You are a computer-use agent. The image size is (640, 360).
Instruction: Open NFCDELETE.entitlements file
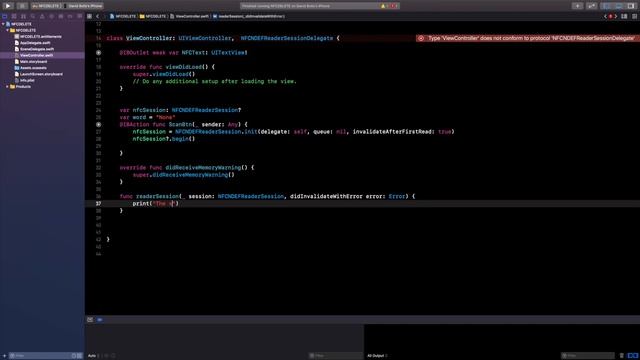(38, 37)
